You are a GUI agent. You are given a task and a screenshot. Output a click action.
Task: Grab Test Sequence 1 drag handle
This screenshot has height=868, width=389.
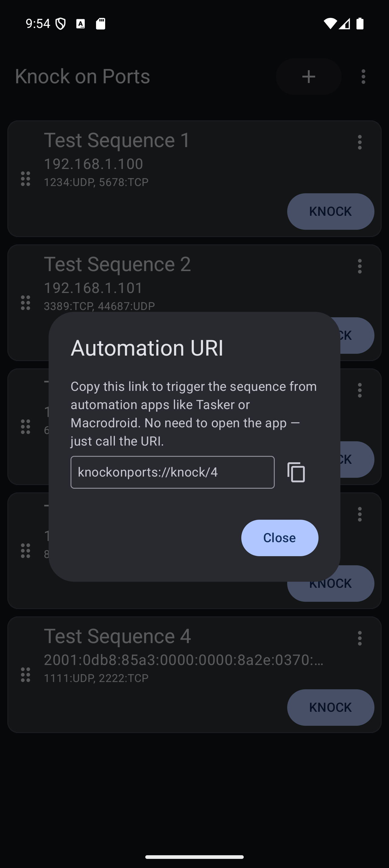[x=26, y=179]
